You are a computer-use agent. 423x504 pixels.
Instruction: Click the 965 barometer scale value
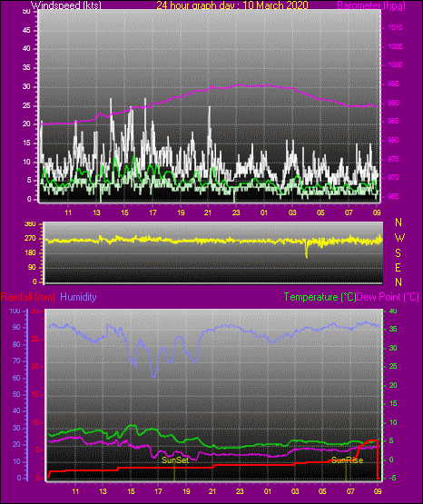[393, 196]
